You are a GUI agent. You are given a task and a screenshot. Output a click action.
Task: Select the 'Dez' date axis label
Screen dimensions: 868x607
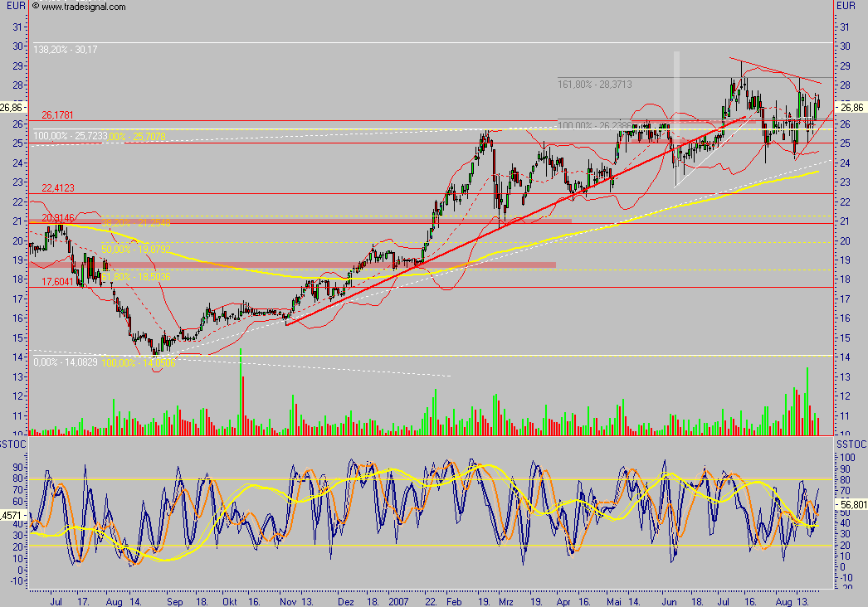tap(345, 602)
